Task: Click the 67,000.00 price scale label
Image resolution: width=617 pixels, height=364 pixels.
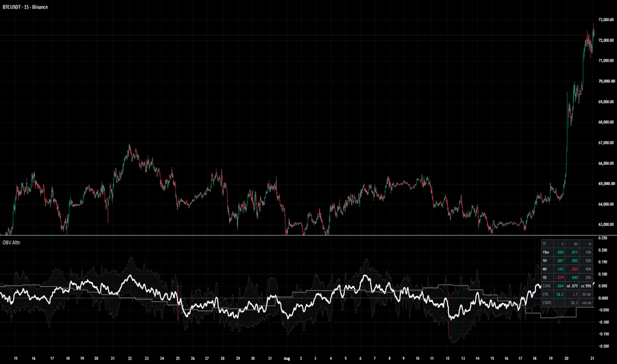Action: (606, 143)
